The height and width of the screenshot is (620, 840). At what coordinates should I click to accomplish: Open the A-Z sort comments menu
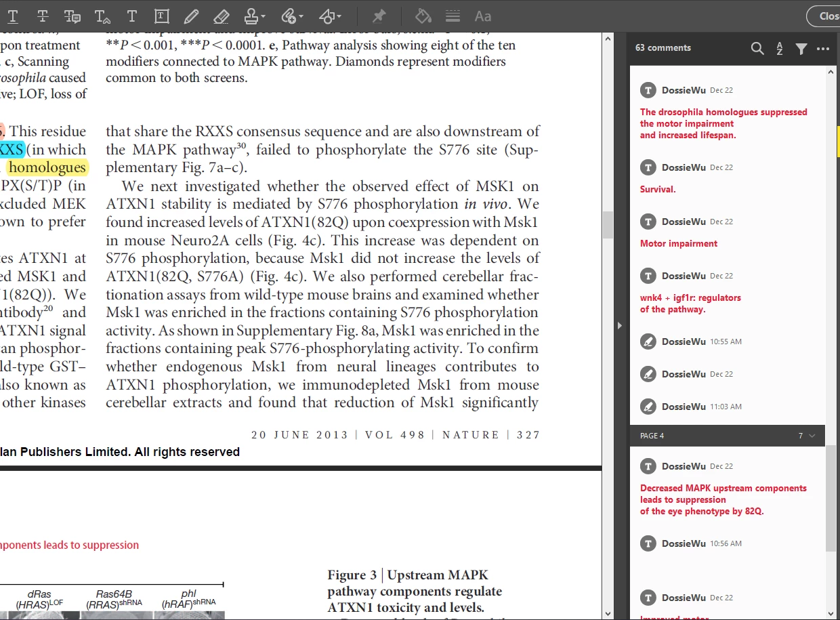tap(780, 48)
